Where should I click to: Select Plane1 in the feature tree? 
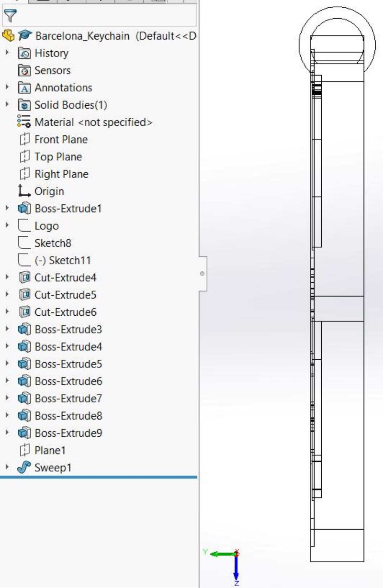point(50,450)
